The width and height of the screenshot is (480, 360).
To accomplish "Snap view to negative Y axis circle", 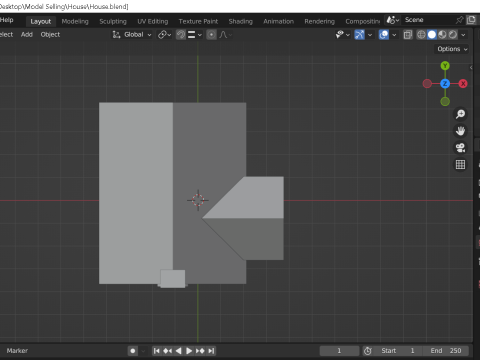I will 445,102.
